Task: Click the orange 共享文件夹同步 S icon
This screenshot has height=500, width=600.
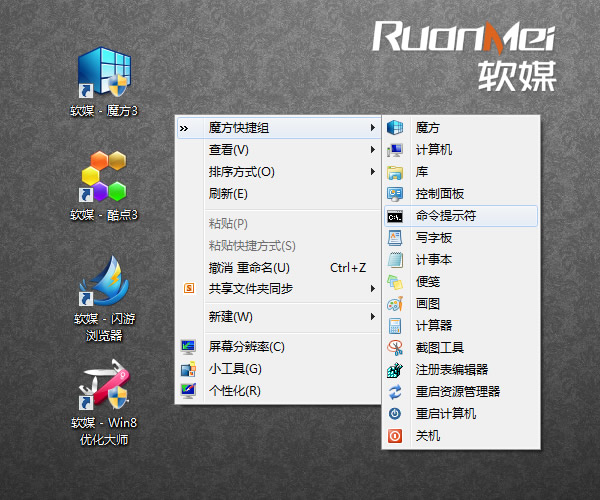Action: tap(189, 288)
